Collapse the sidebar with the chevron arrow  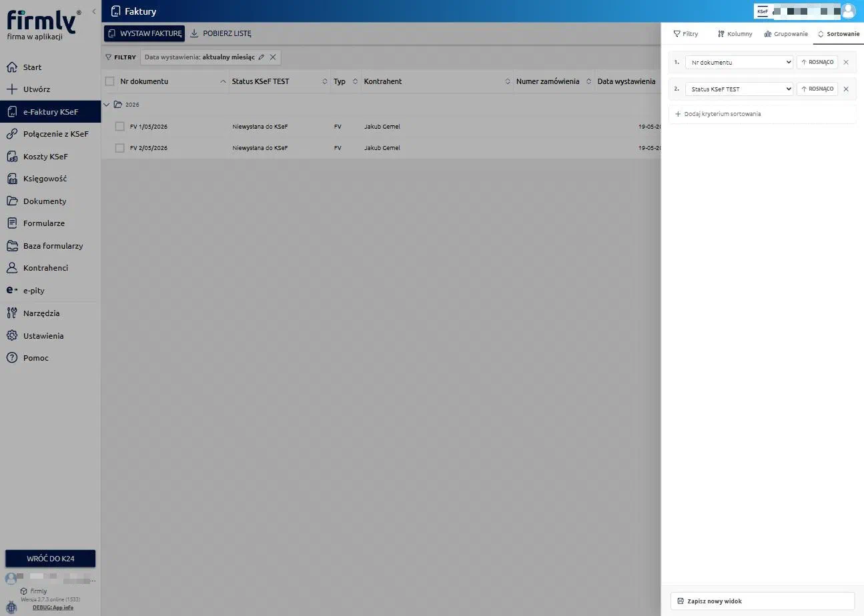coord(94,11)
